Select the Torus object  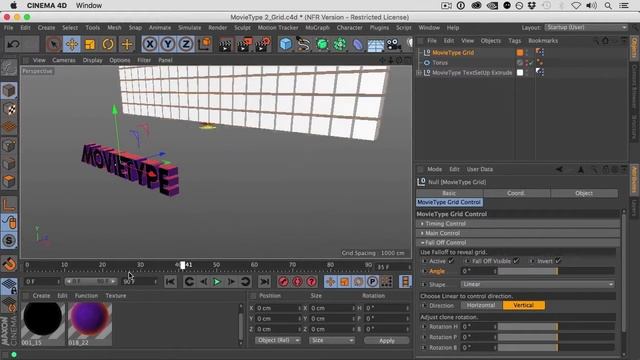(x=440, y=63)
